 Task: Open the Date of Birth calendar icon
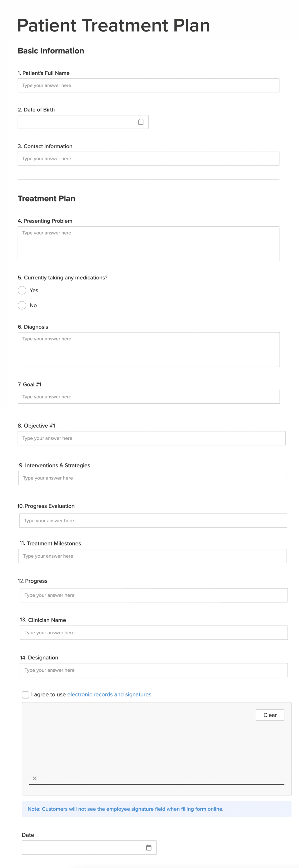(x=141, y=122)
